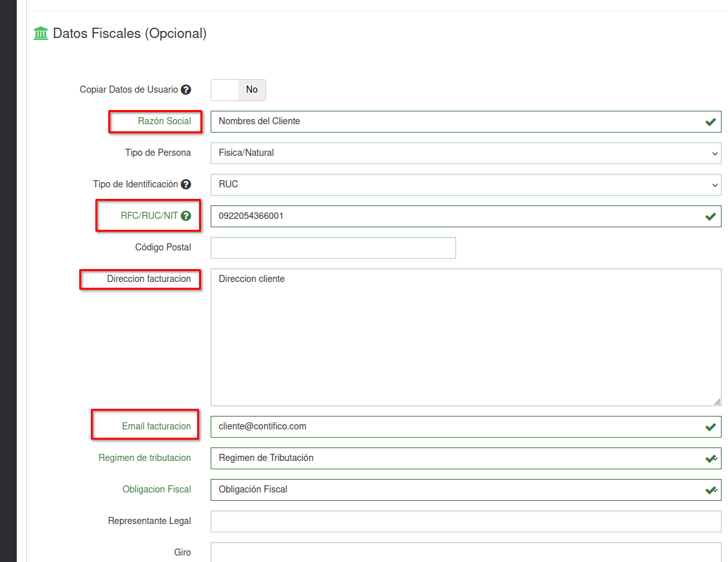Open the Regimen de tributacion dropdown
The height and width of the screenshot is (562, 728).
click(x=465, y=458)
